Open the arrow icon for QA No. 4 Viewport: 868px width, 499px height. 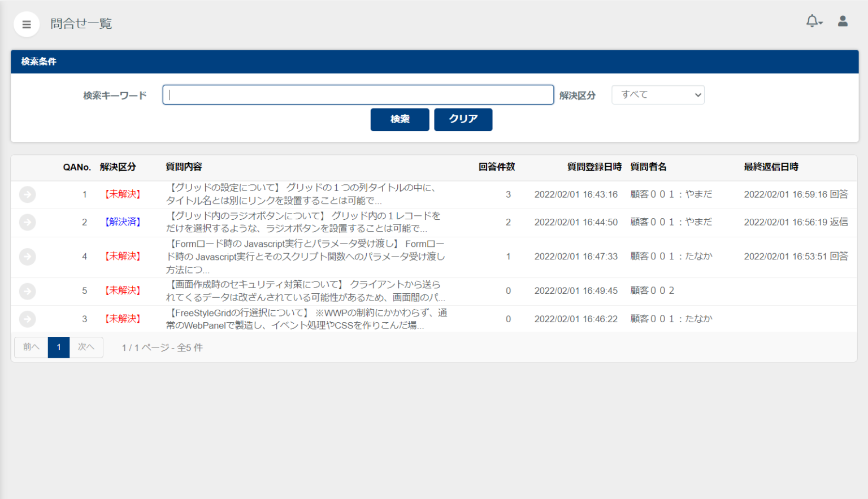(27, 257)
